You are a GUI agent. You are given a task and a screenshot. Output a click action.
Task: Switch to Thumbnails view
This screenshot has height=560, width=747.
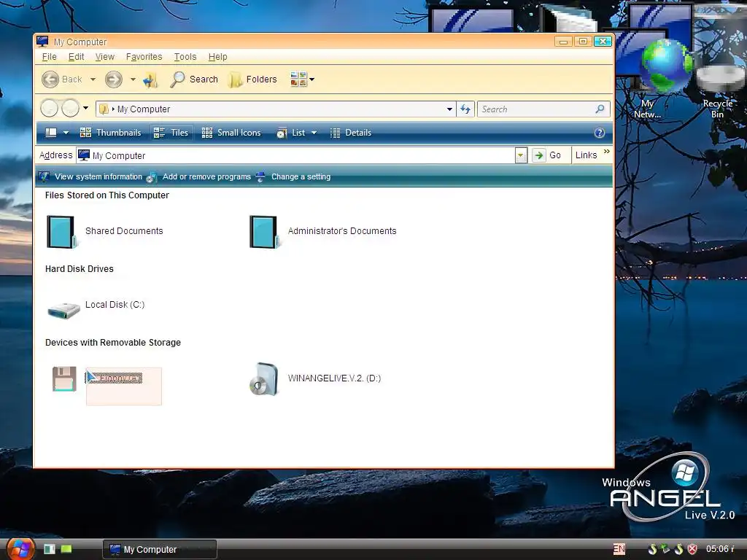tap(111, 133)
